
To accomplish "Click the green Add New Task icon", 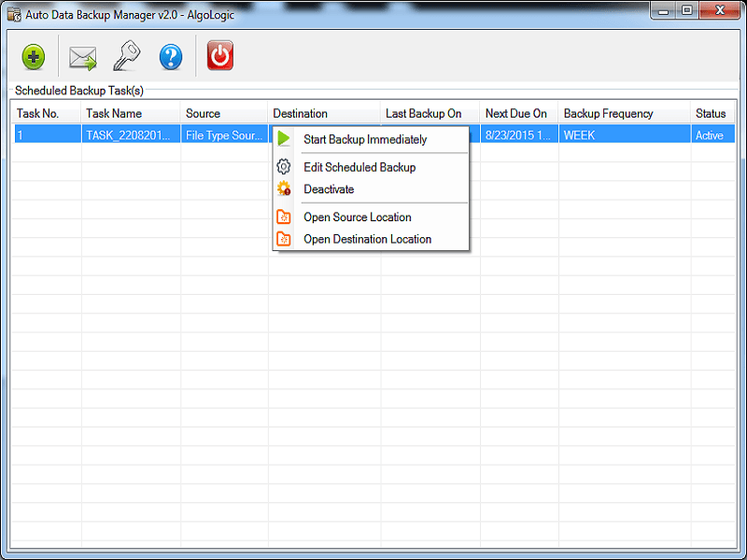I will point(33,57).
